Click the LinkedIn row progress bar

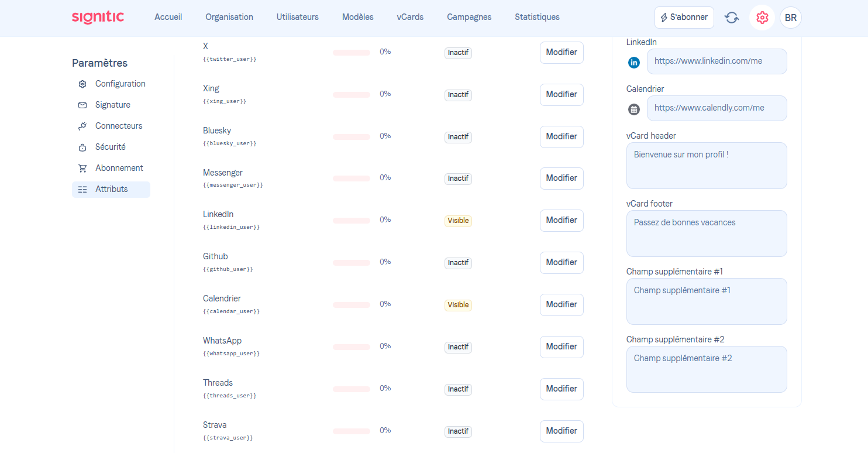(x=352, y=221)
